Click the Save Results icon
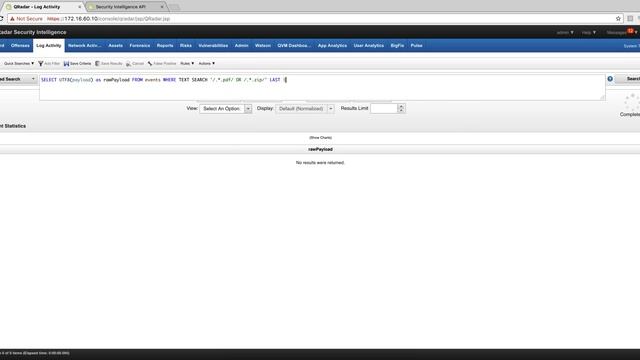The height and width of the screenshot is (360, 640). coord(97,64)
